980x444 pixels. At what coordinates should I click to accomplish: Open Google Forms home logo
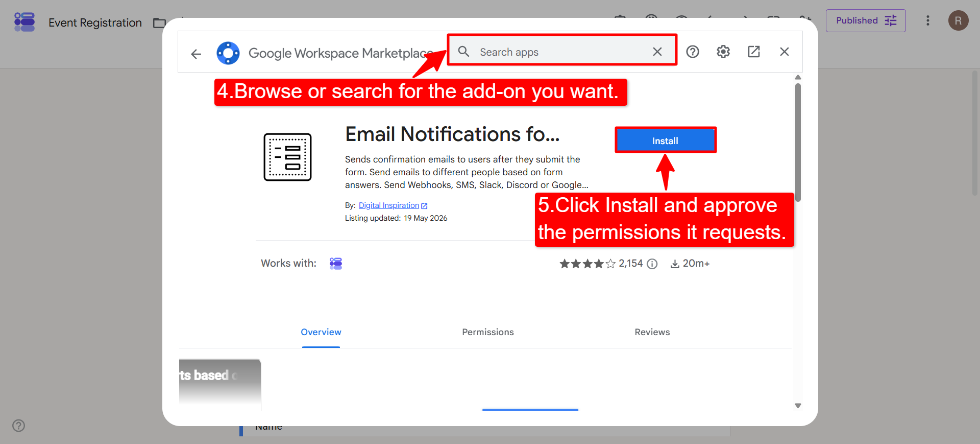click(x=24, y=22)
